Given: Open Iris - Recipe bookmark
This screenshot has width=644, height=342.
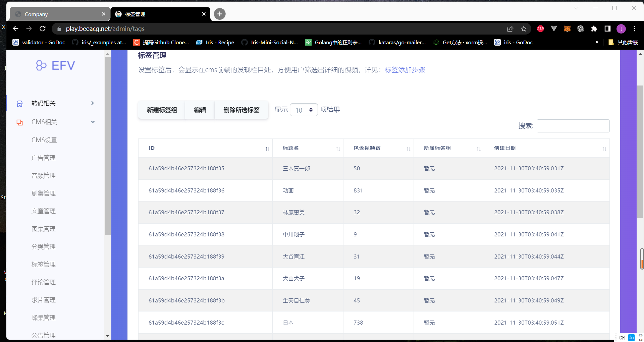Looking at the screenshot, I should (215, 42).
